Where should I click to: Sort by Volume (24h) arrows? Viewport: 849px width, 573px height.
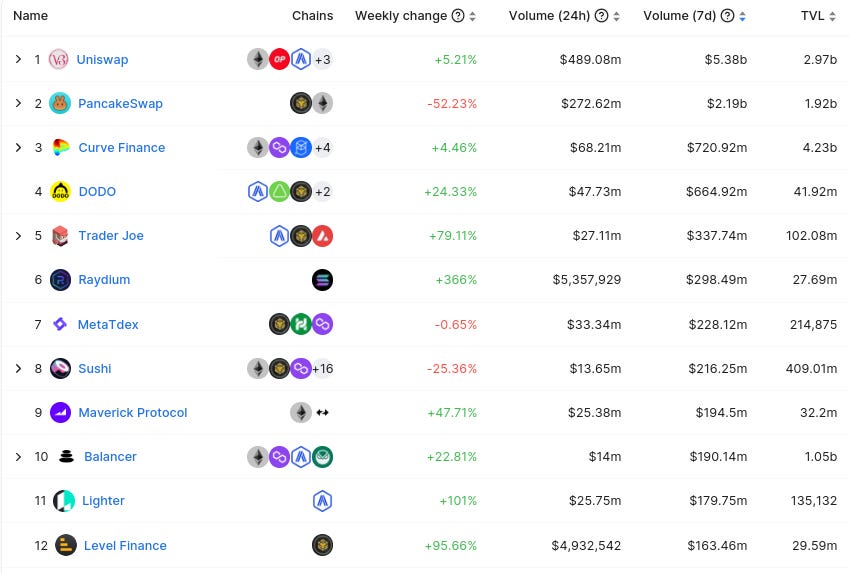click(616, 16)
